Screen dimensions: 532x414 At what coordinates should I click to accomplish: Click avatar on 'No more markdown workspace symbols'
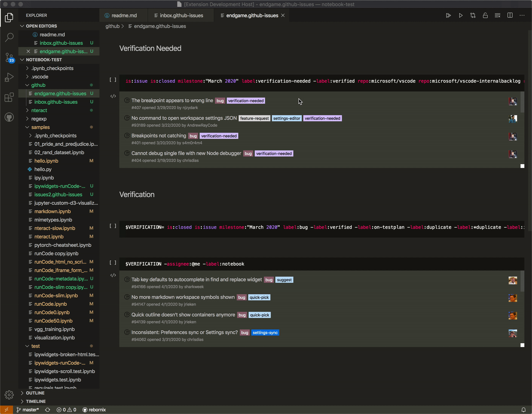pyautogui.click(x=513, y=298)
